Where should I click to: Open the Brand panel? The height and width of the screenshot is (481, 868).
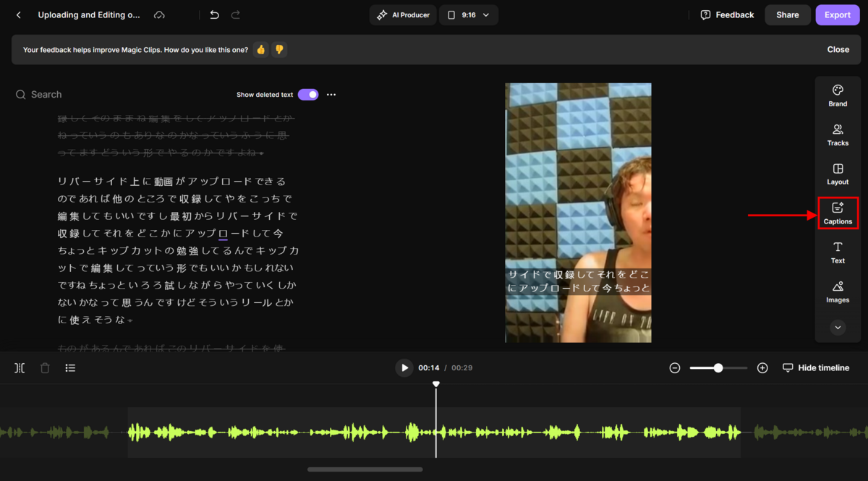pyautogui.click(x=838, y=96)
